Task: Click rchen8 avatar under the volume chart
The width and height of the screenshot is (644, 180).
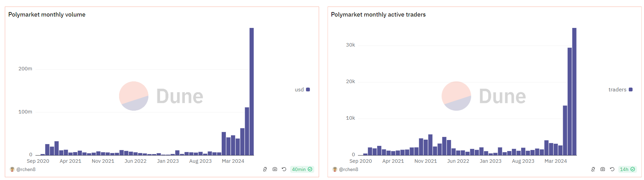Action: tap(12, 169)
